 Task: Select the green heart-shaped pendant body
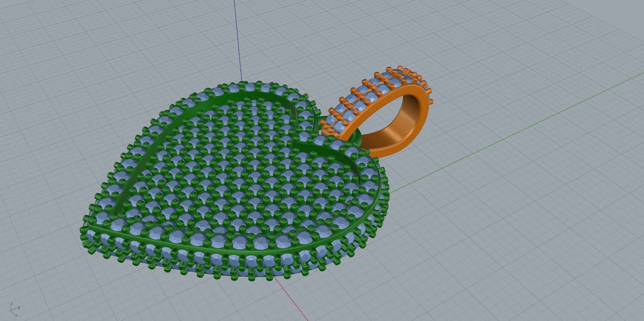[x=235, y=181]
